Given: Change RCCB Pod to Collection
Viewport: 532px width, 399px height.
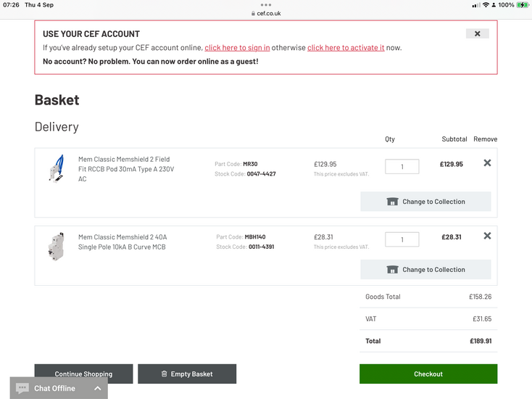Looking at the screenshot, I should click(425, 202).
